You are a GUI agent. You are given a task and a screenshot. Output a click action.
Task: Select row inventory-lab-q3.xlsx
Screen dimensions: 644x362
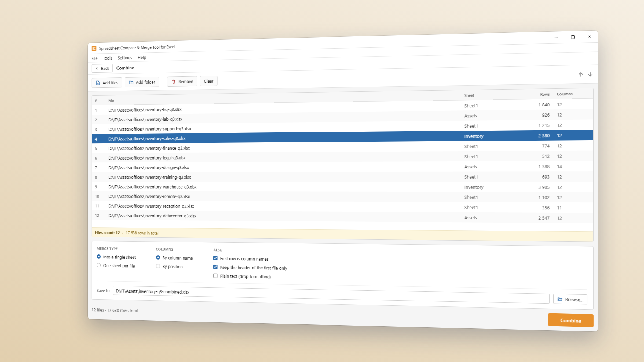(342, 117)
